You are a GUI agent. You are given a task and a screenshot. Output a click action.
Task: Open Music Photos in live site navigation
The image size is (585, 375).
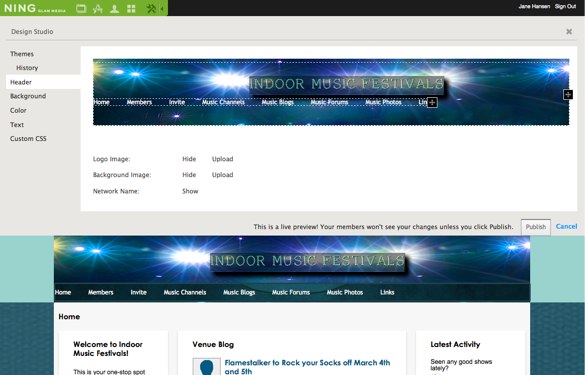point(345,292)
